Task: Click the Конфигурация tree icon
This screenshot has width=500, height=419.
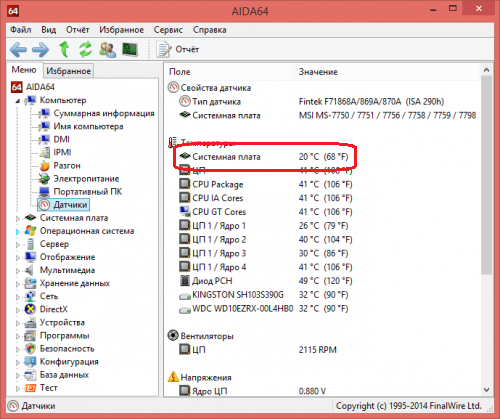Action: tap(30, 362)
